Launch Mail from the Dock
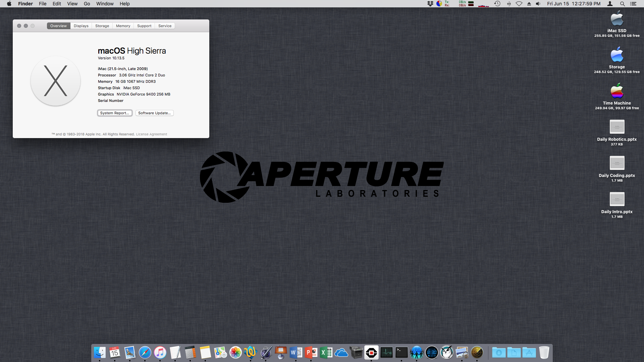 pyautogui.click(x=130, y=353)
